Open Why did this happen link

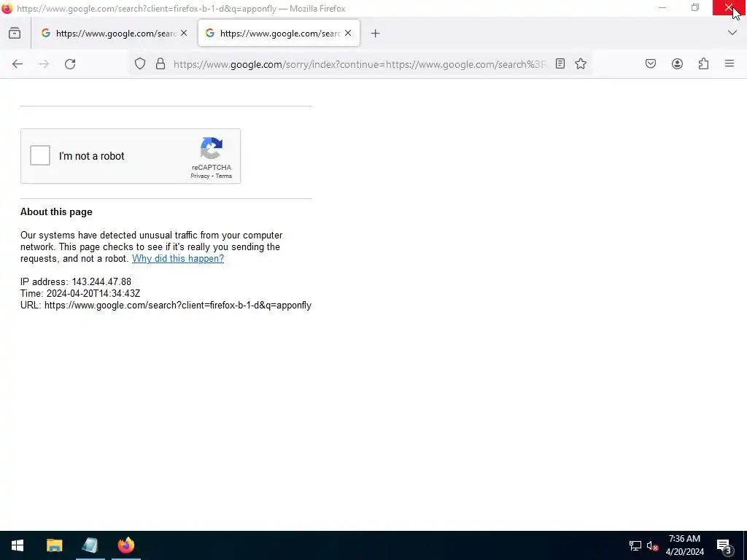178,259
